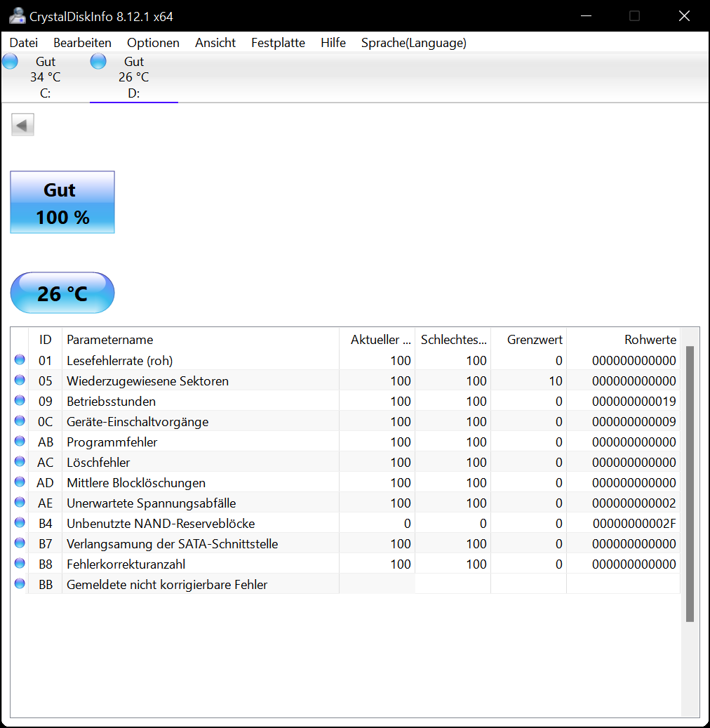
Task: Click raw value 000000000019 for Betriebsstunden
Action: (634, 401)
